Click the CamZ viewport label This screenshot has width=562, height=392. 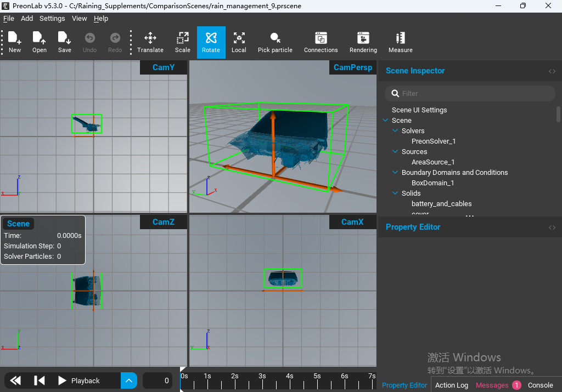click(x=164, y=222)
